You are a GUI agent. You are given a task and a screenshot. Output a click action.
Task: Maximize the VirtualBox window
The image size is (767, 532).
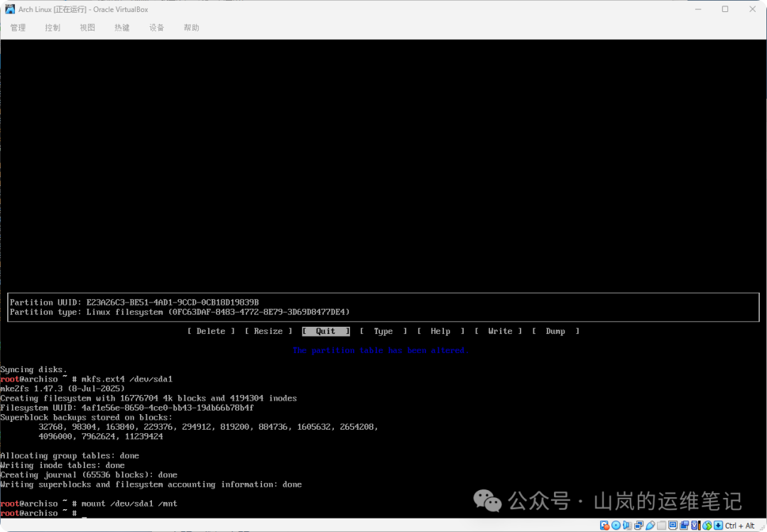725,9
